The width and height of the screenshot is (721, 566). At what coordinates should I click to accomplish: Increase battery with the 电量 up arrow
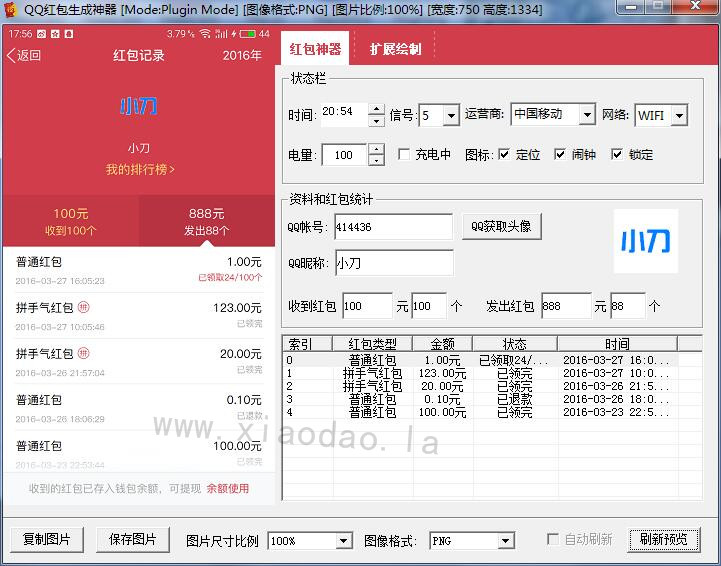tap(377, 149)
